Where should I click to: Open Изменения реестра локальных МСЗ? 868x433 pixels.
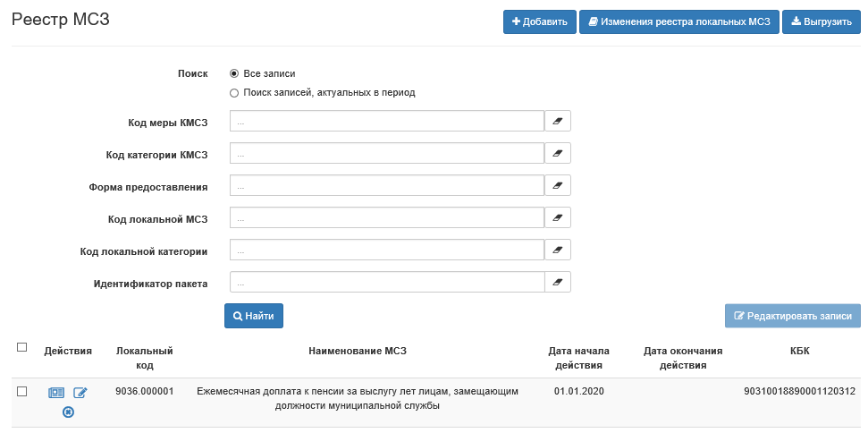pyautogui.click(x=678, y=21)
